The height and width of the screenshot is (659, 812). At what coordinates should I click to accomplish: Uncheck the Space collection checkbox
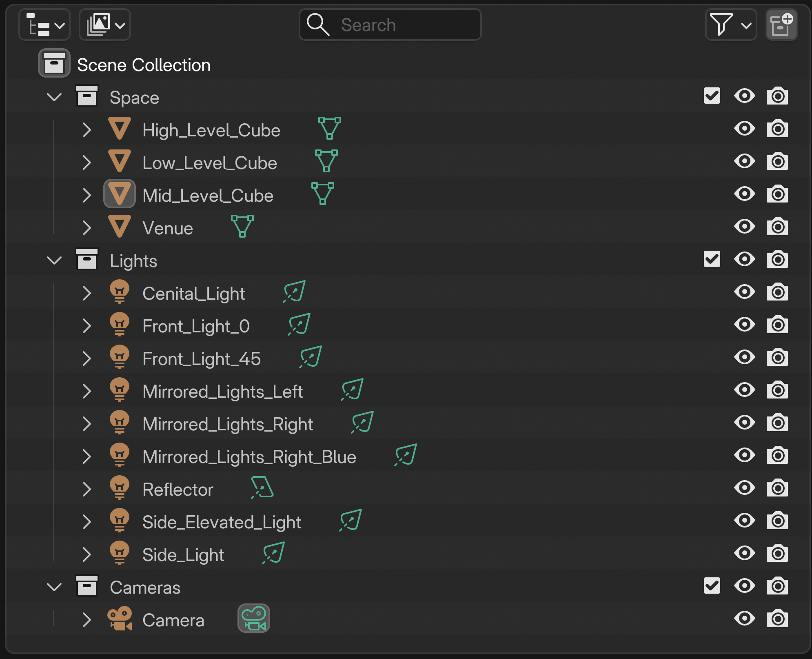pyautogui.click(x=712, y=96)
